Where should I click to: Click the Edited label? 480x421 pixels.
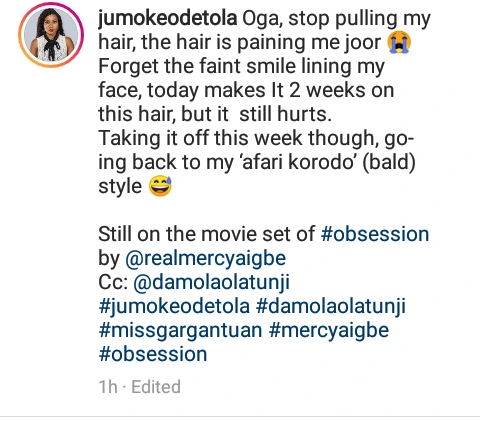pos(156,387)
